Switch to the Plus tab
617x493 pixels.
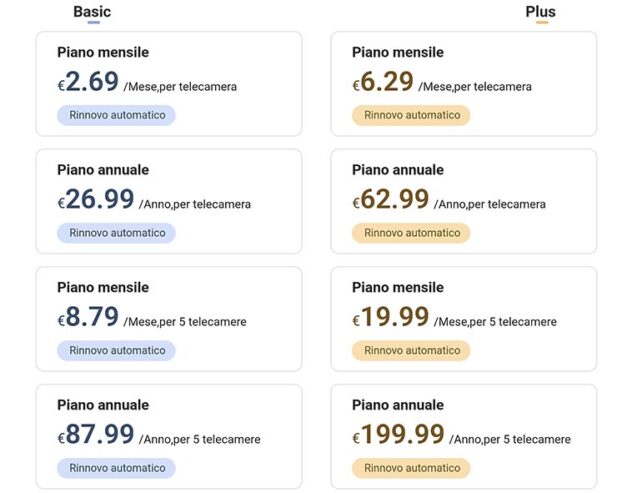[x=541, y=12]
